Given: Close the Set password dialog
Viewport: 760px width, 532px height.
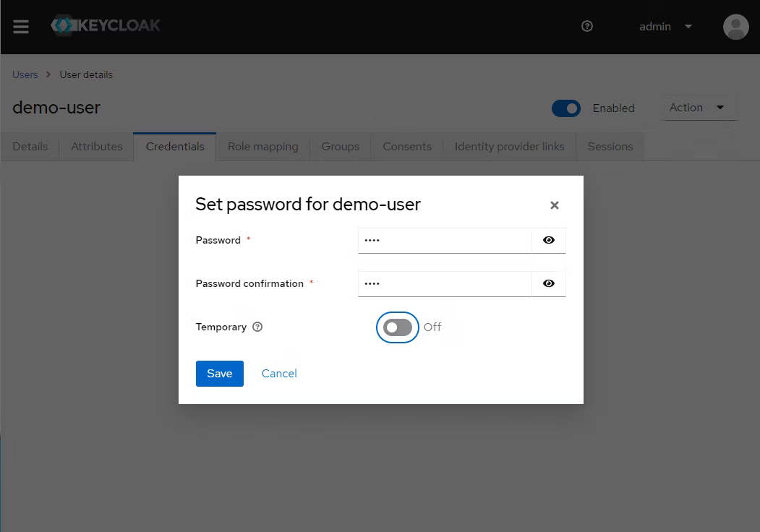Looking at the screenshot, I should (x=555, y=205).
